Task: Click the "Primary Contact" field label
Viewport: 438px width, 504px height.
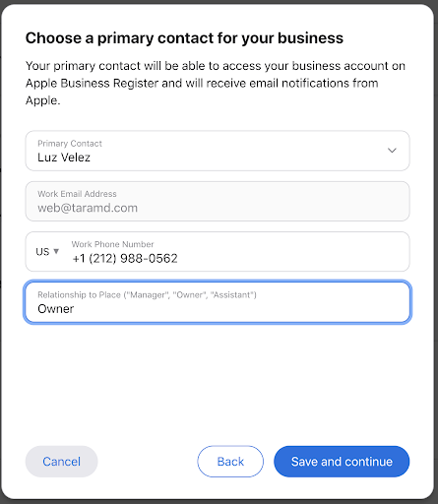Action: pos(70,144)
